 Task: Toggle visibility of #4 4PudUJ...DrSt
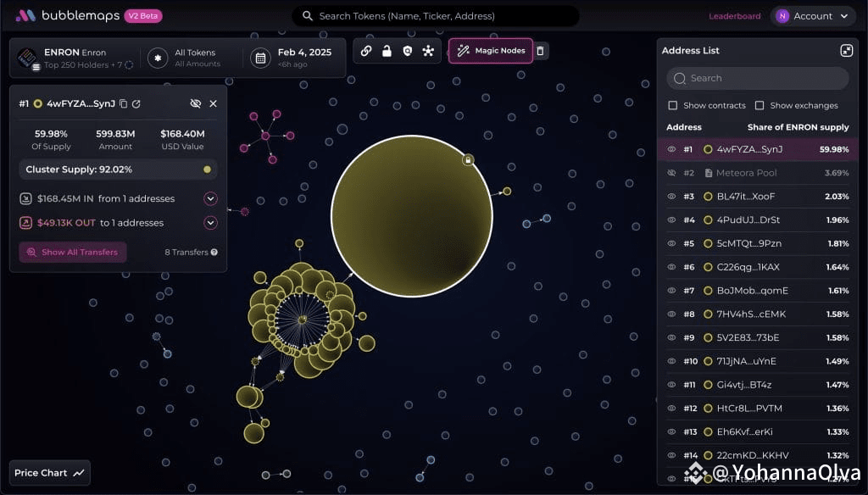[x=671, y=220]
